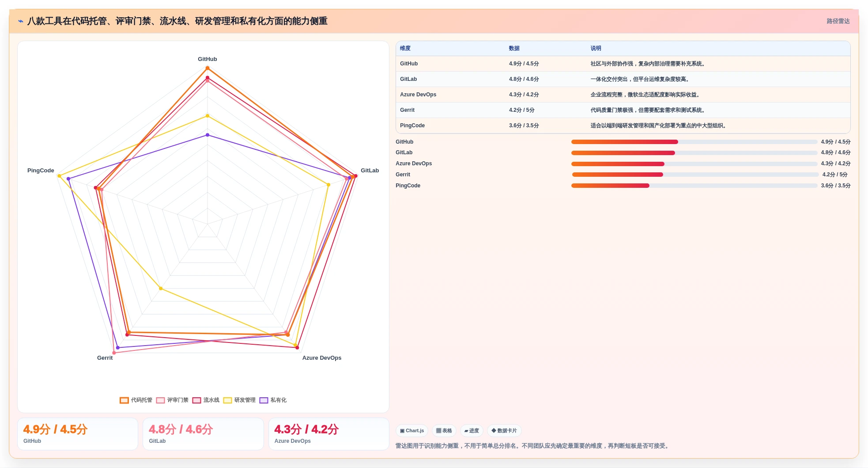This screenshot has width=868, height=468.
Task: Open the GitLab 4.8分 / 4.6分 data card
Action: (x=203, y=434)
